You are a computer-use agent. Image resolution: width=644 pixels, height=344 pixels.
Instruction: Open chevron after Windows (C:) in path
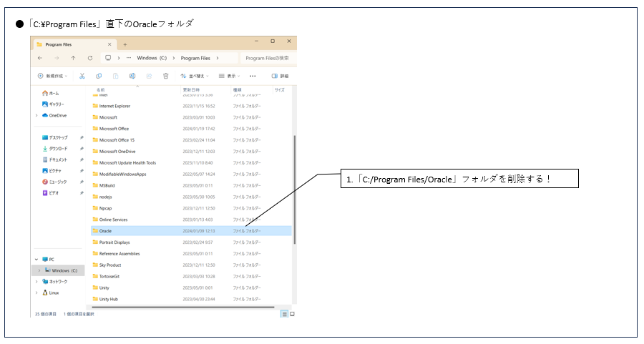point(174,59)
